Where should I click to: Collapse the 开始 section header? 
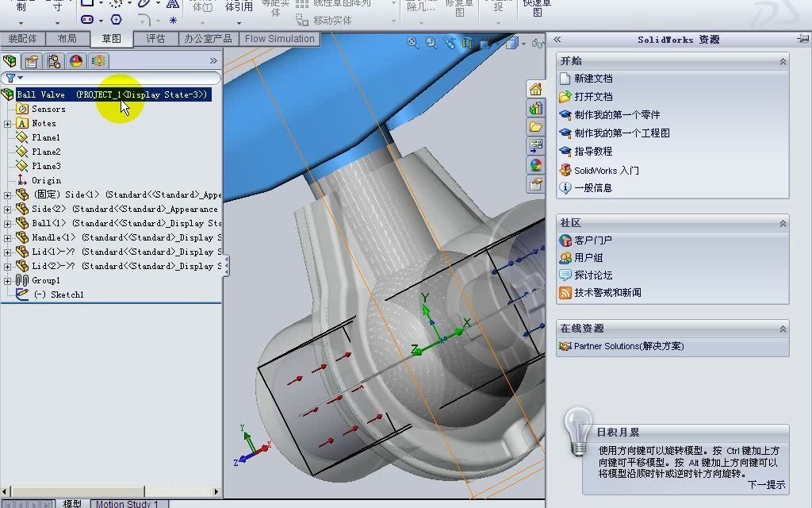[x=782, y=60]
